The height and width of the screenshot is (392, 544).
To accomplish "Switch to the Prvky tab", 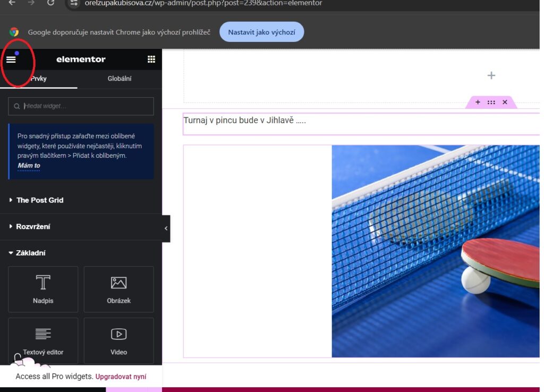I will click(38, 79).
